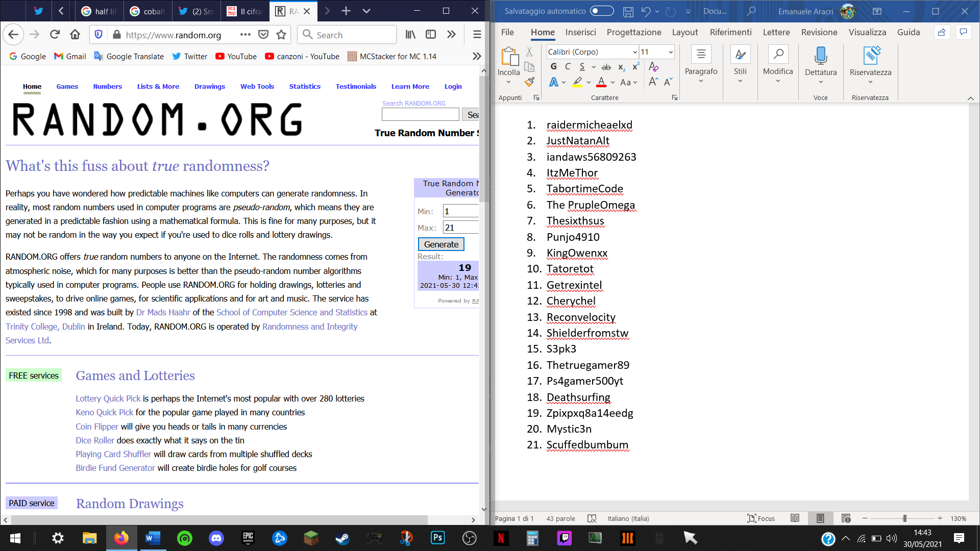Clear all formatting in Word

pos(653,67)
